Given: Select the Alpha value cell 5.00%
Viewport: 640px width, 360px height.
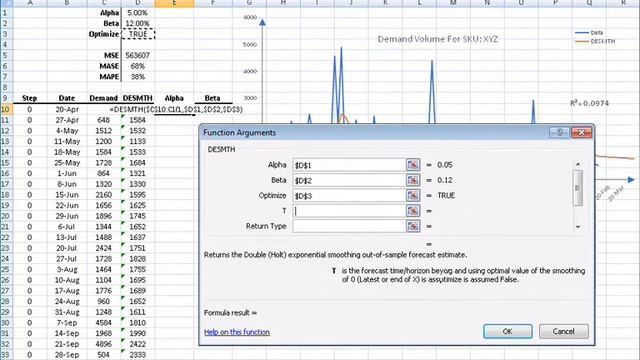Looking at the screenshot, I should tap(138, 13).
